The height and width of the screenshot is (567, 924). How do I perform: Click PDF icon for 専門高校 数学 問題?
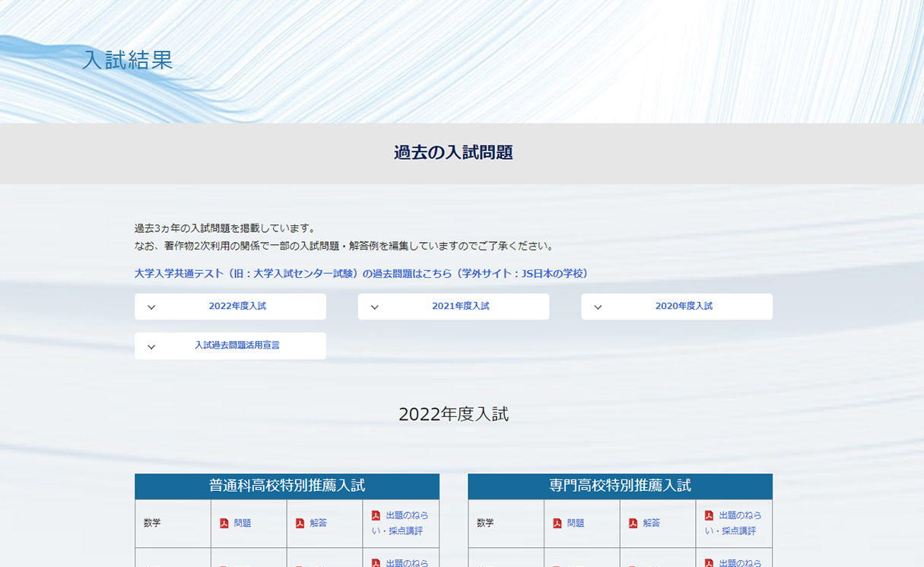tap(557, 524)
